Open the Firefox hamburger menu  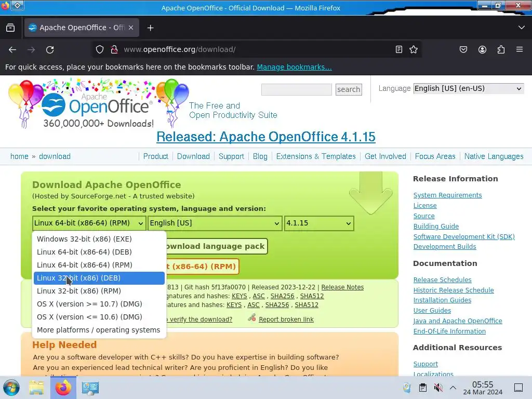tap(520, 49)
